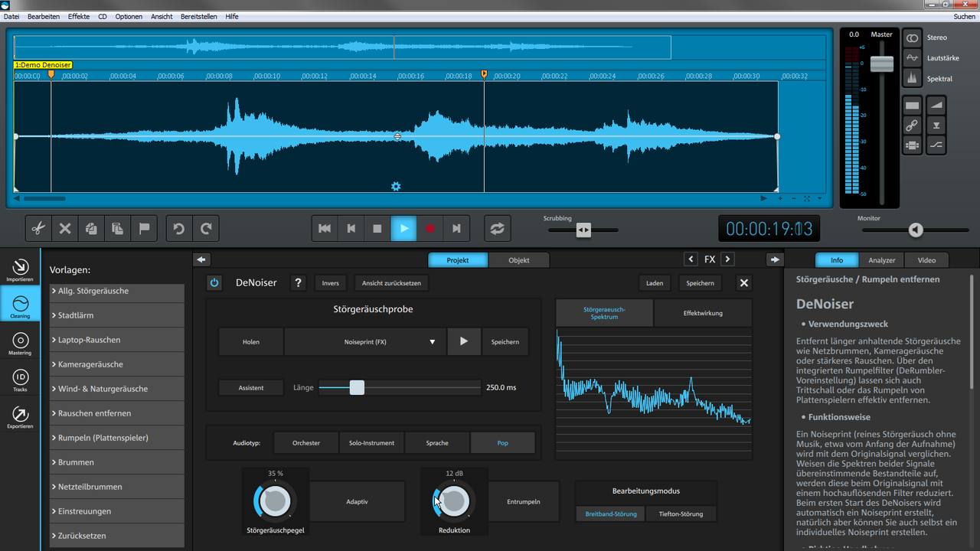The width and height of the screenshot is (980, 551).
Task: Switch to Video tab
Action: pos(926,260)
